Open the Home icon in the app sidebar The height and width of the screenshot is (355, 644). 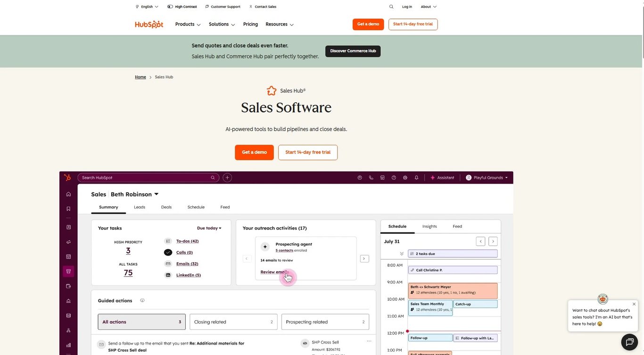pyautogui.click(x=68, y=194)
